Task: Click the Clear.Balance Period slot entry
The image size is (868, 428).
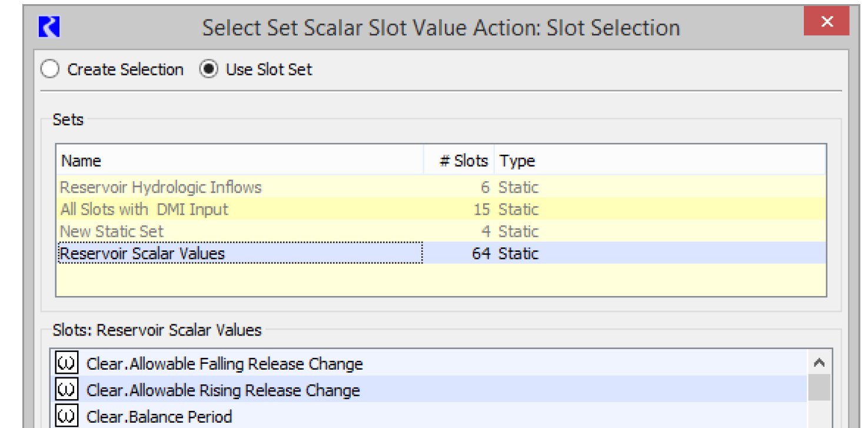Action: pos(159,416)
